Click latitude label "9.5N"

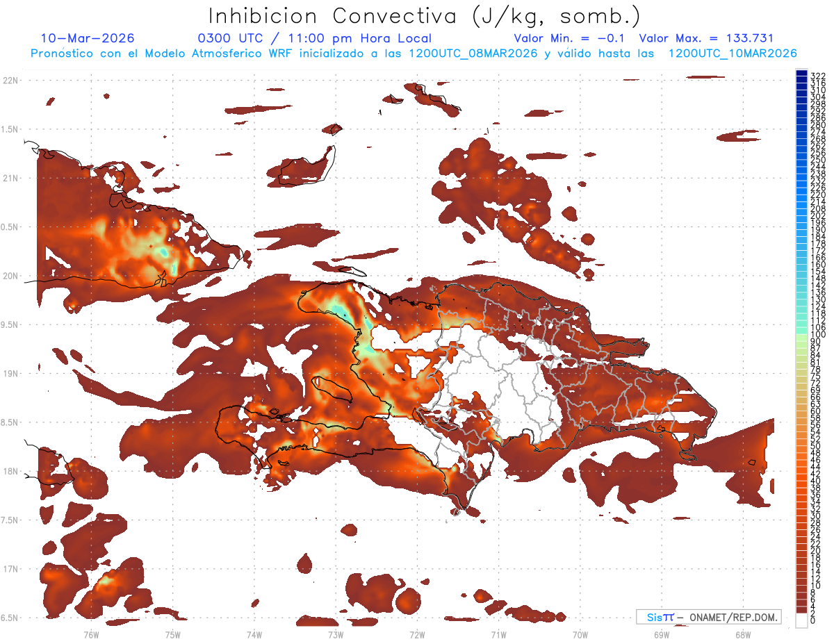(x=10, y=325)
